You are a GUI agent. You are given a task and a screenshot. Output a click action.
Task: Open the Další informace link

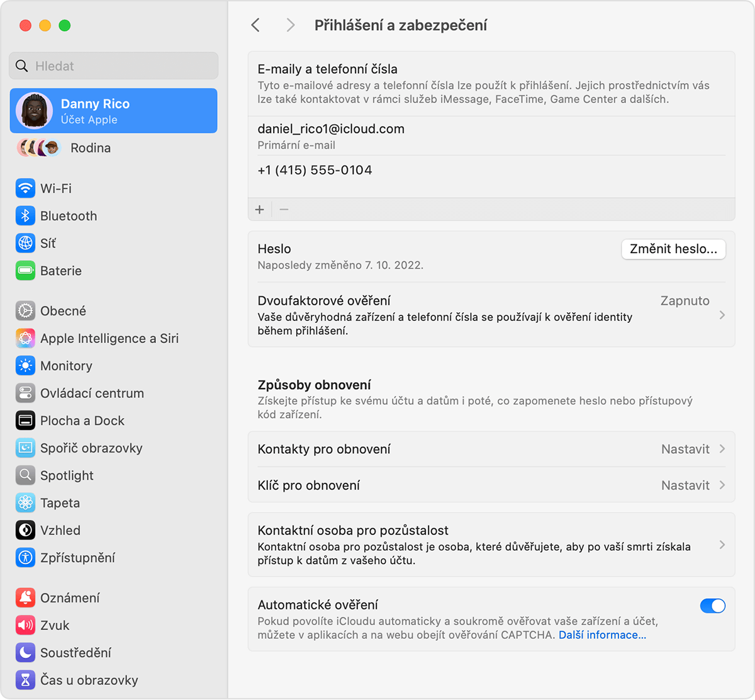(x=601, y=635)
